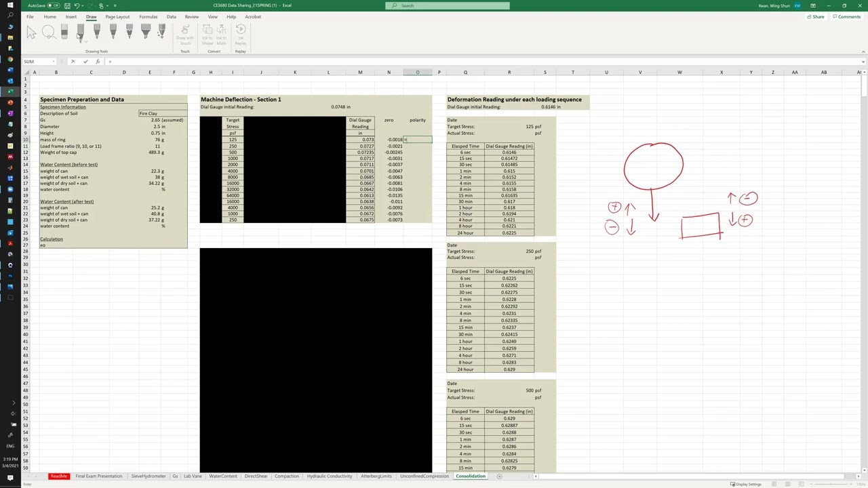Expand the formula bar

pyautogui.click(x=862, y=62)
